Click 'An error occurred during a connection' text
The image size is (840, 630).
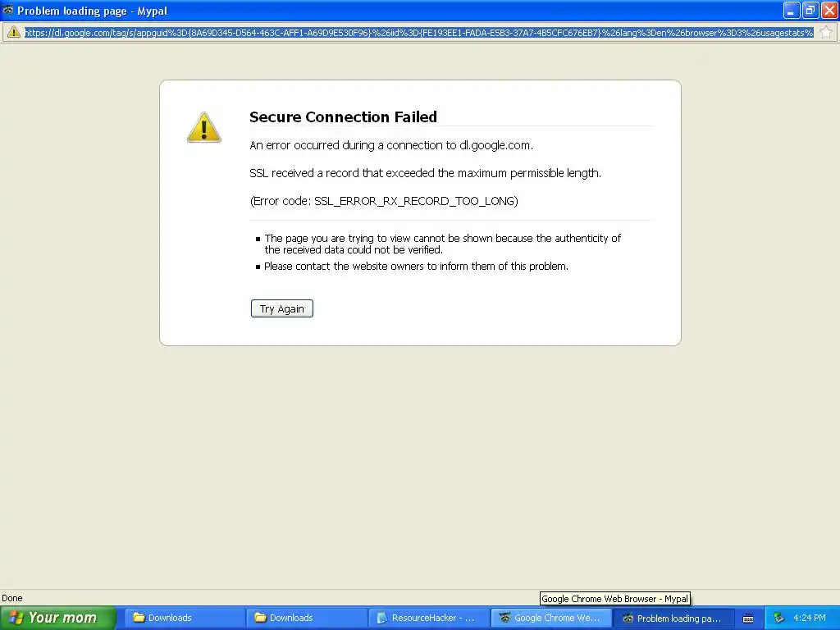[391, 145]
